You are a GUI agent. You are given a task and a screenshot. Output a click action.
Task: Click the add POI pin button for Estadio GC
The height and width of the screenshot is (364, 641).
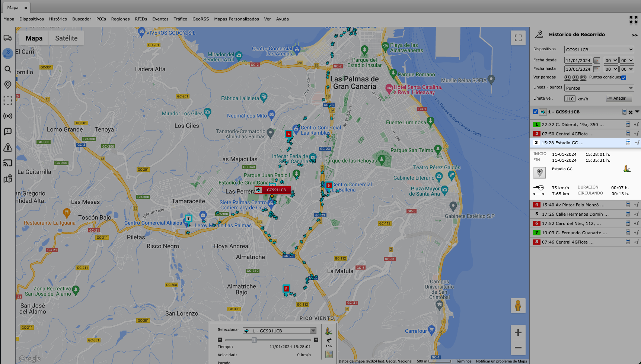(x=540, y=173)
